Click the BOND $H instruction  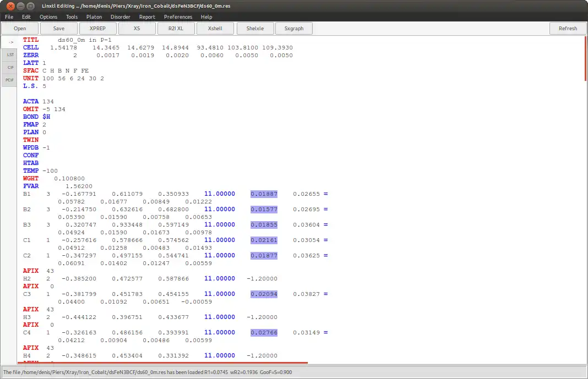[x=36, y=117]
